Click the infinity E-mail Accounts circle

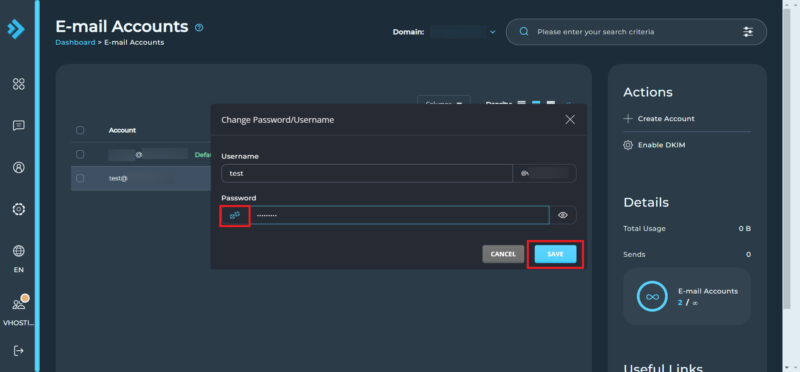tap(652, 296)
